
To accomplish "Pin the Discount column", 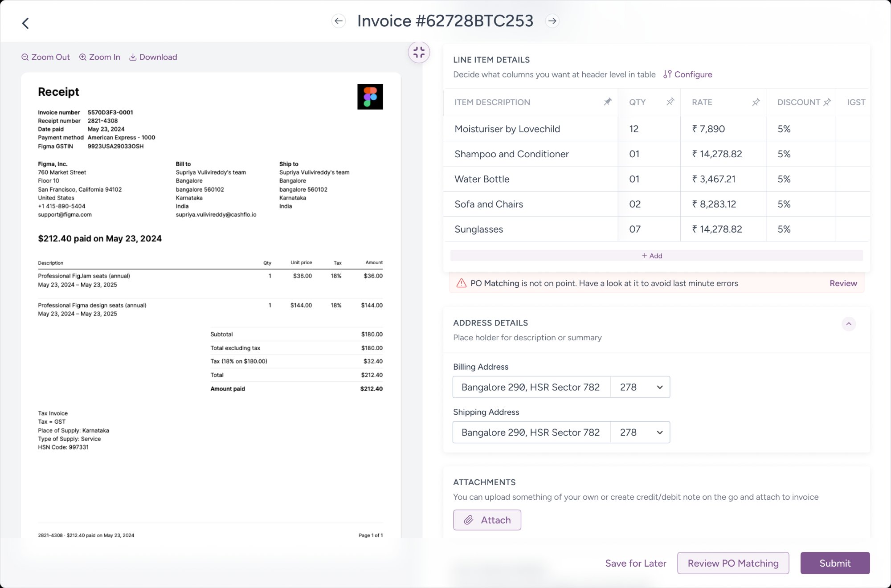I will point(827,102).
